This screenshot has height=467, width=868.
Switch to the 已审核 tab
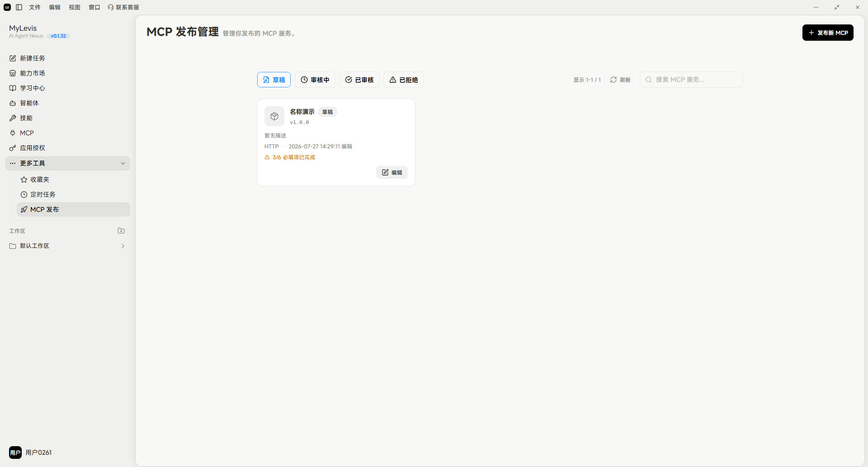click(x=359, y=80)
